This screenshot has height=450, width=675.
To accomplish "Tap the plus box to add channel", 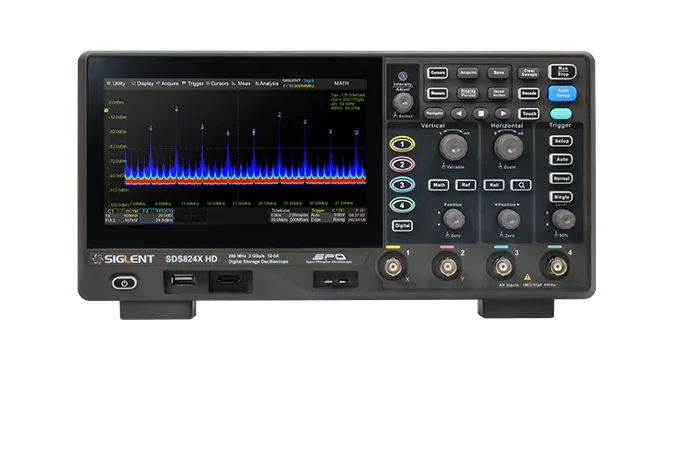I will click(x=191, y=216).
